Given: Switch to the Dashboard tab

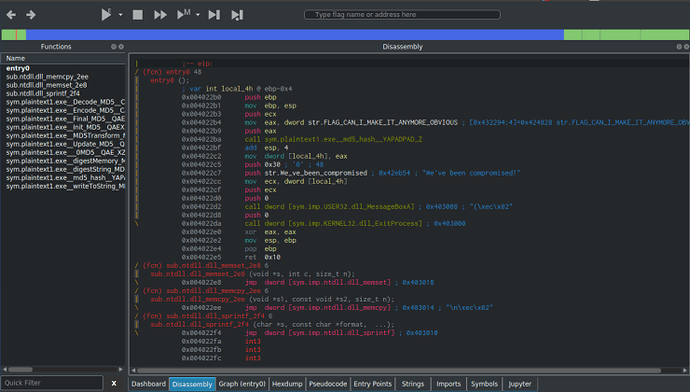Looking at the screenshot, I should pyautogui.click(x=148, y=384).
